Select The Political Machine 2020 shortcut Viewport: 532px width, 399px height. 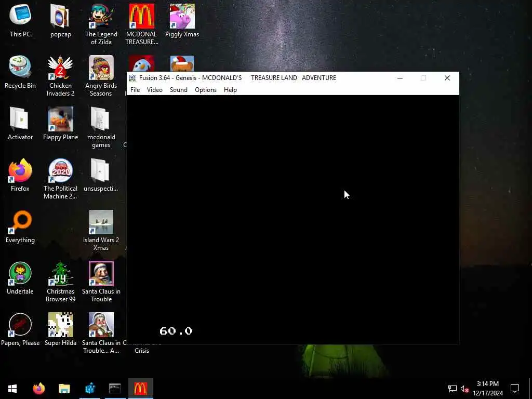click(x=60, y=179)
